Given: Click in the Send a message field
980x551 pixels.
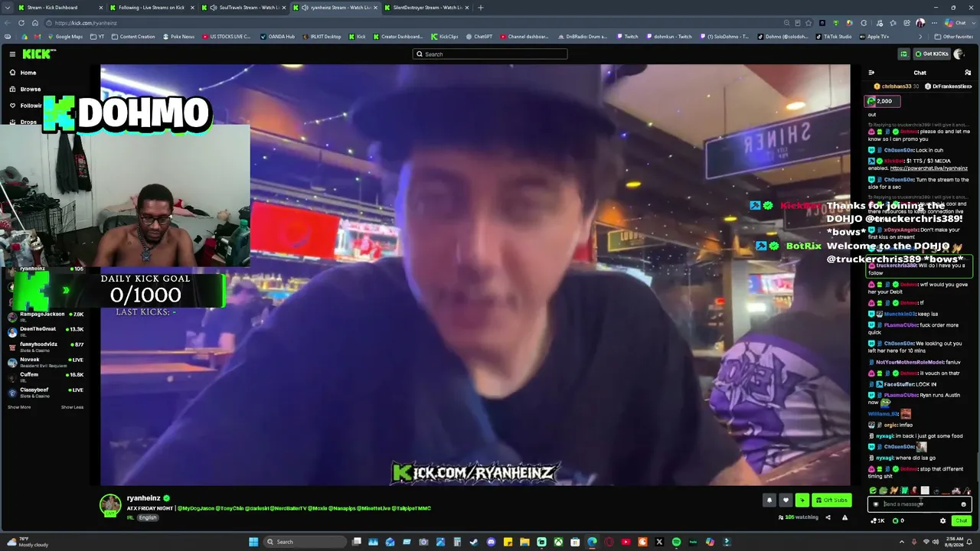Looking at the screenshot, I should (x=919, y=504).
